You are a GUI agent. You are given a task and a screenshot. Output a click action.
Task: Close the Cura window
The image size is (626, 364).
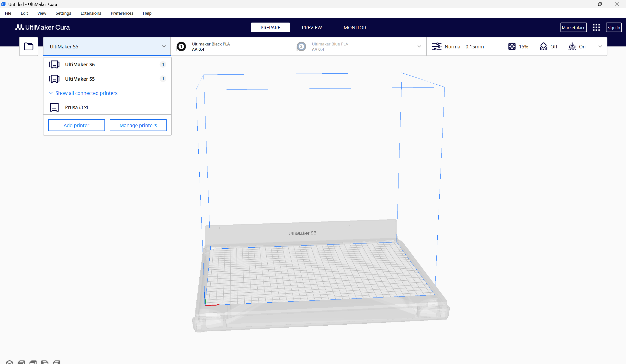617,4
